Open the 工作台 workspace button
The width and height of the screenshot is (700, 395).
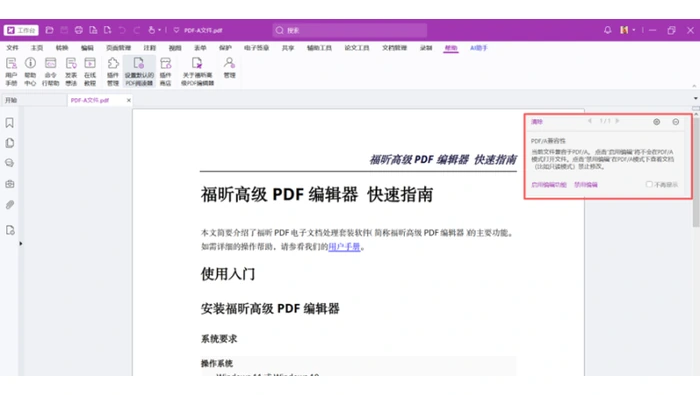point(21,30)
